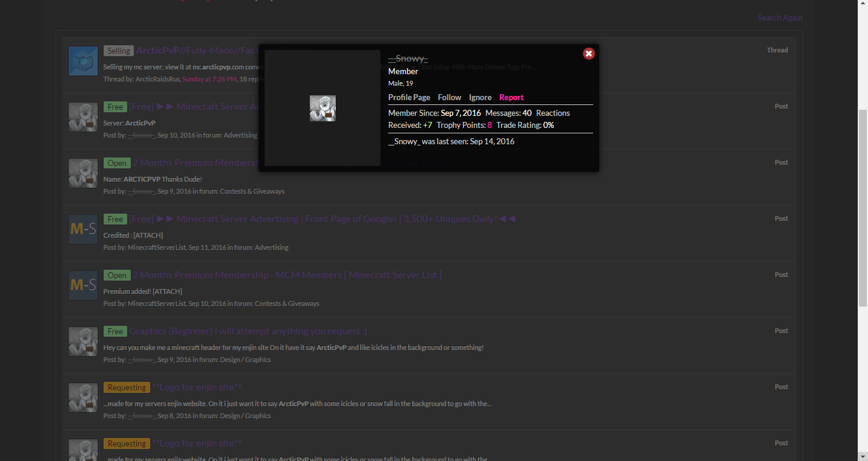The height and width of the screenshot is (461, 868).
Task: Click 'Credited : [ATTACH]' snippet text
Action: pos(133,235)
